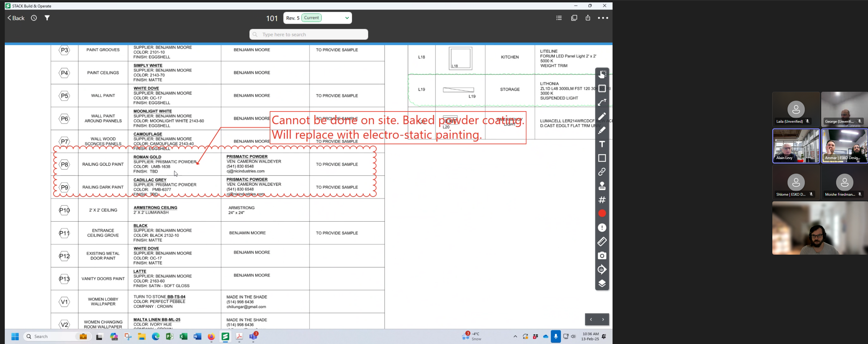Screen dimensions: 868x344
Task: Select the hyperlink tool
Action: tap(602, 172)
